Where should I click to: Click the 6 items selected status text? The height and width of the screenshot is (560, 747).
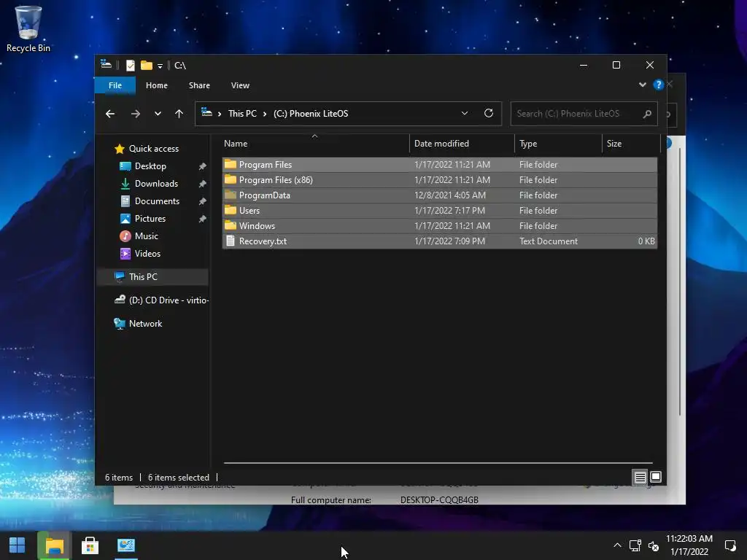tap(178, 477)
